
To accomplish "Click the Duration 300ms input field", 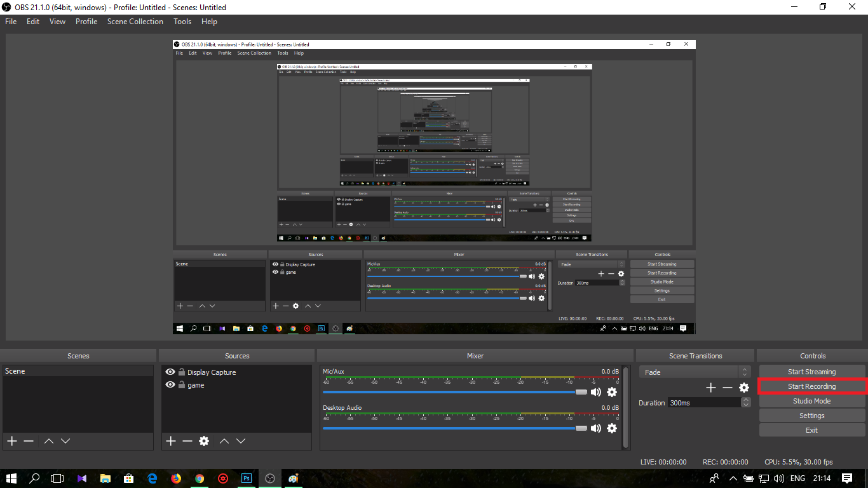I will coord(704,403).
